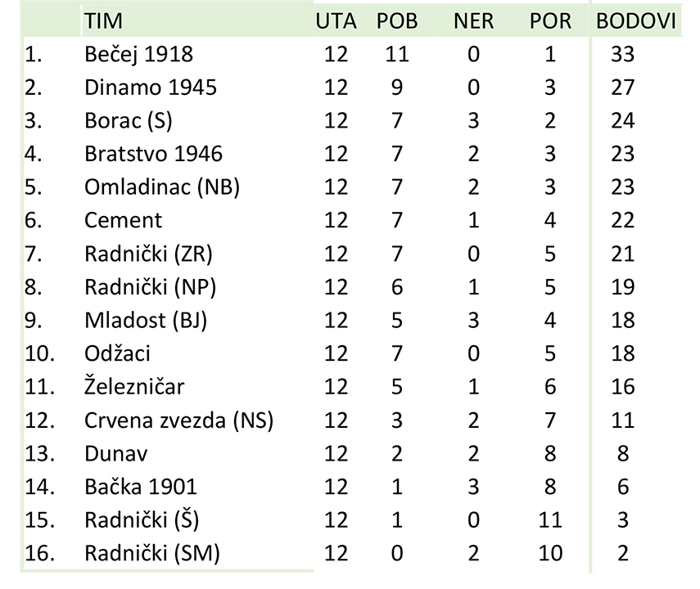Click Crvena zvezda (NS) team name
700x589 pixels.
point(178,420)
